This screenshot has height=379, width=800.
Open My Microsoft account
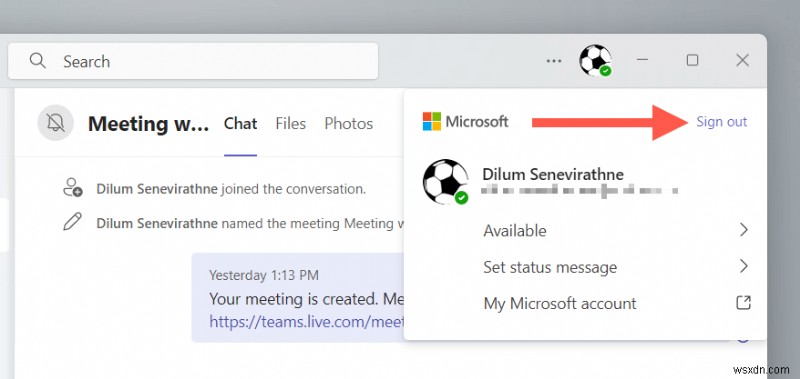point(616,304)
